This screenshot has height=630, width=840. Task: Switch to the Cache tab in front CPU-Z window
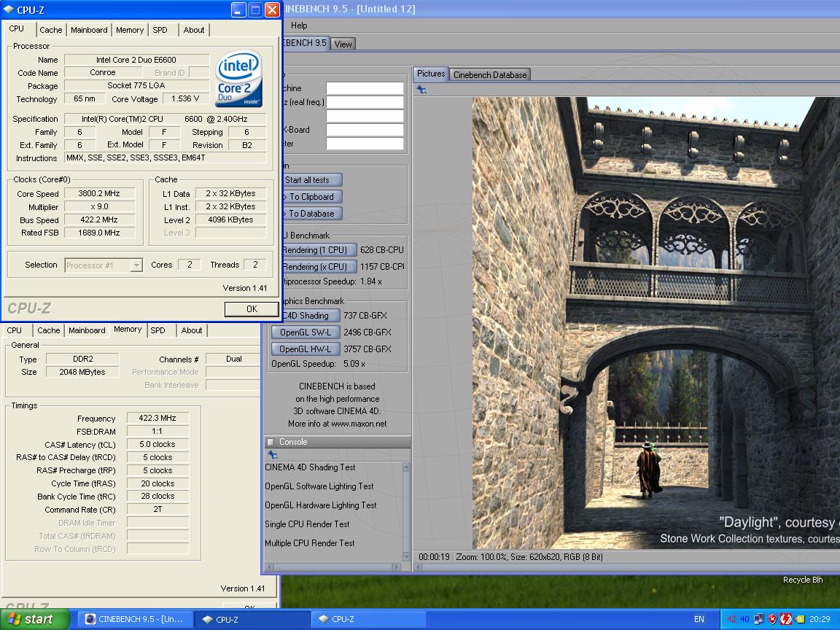(50, 30)
